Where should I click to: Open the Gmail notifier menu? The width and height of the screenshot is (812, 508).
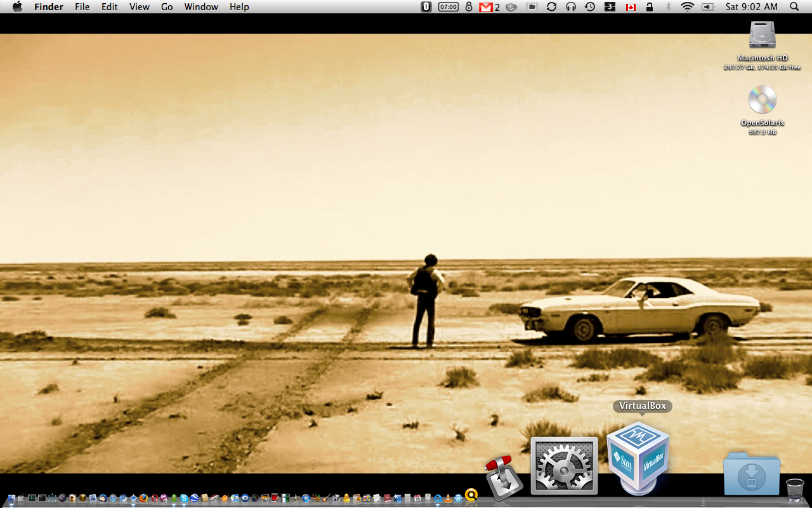tap(490, 7)
